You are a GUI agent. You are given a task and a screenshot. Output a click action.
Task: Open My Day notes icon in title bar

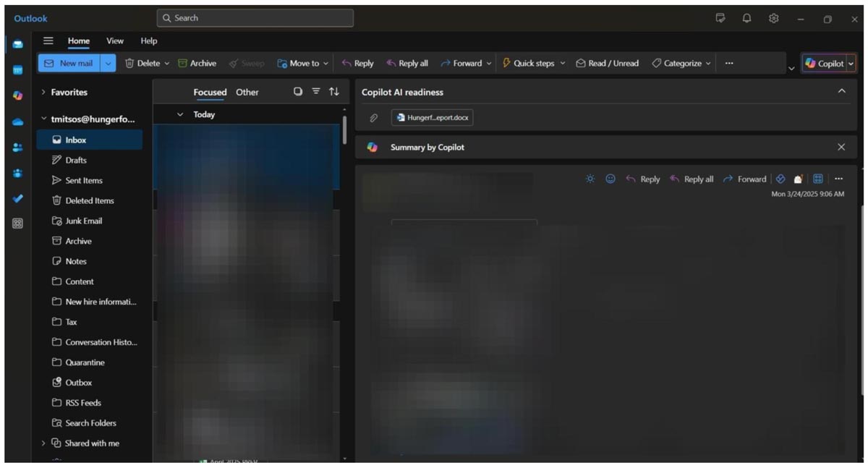pos(720,19)
